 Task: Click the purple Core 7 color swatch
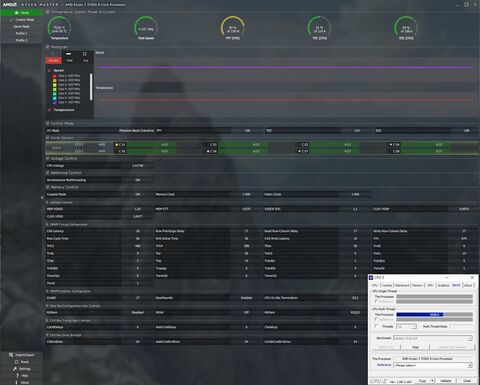[x=55, y=102]
